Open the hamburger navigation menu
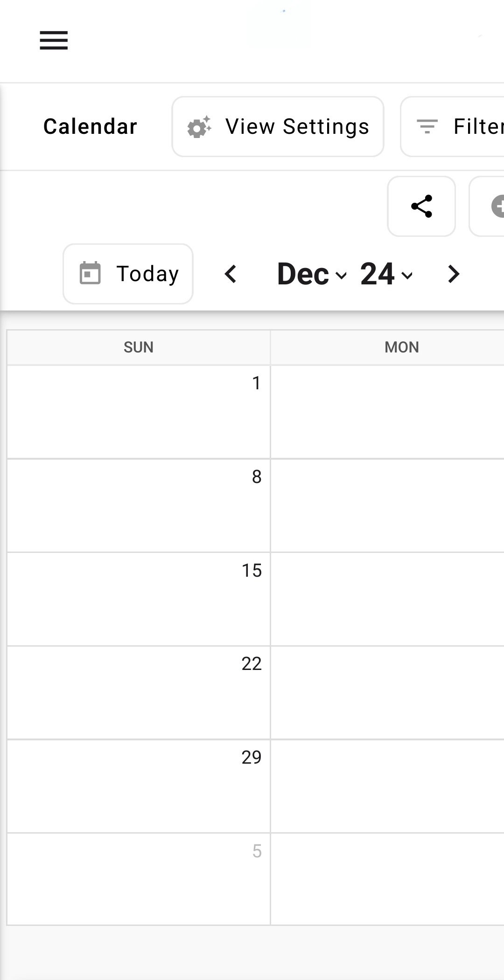Viewport: 504px width, 980px height. [x=54, y=40]
